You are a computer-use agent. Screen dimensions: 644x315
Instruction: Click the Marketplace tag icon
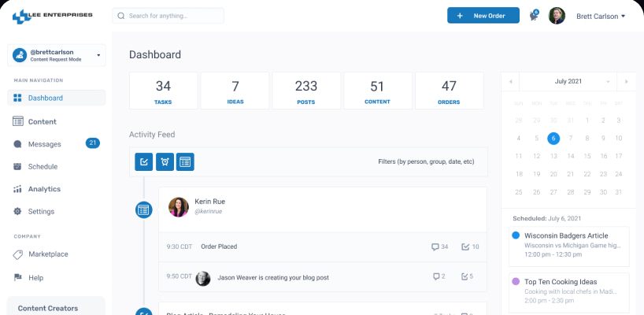pyautogui.click(x=17, y=254)
